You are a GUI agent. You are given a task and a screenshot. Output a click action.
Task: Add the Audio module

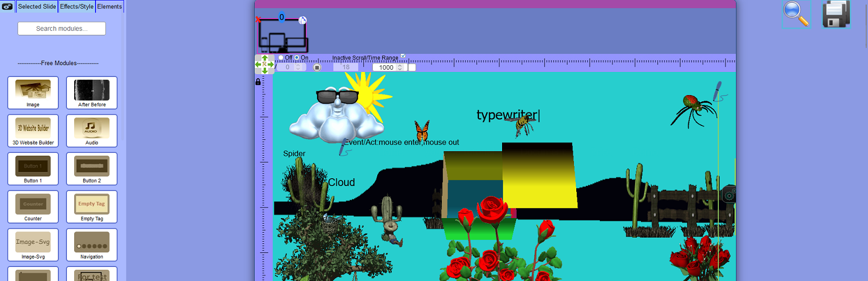click(x=92, y=131)
